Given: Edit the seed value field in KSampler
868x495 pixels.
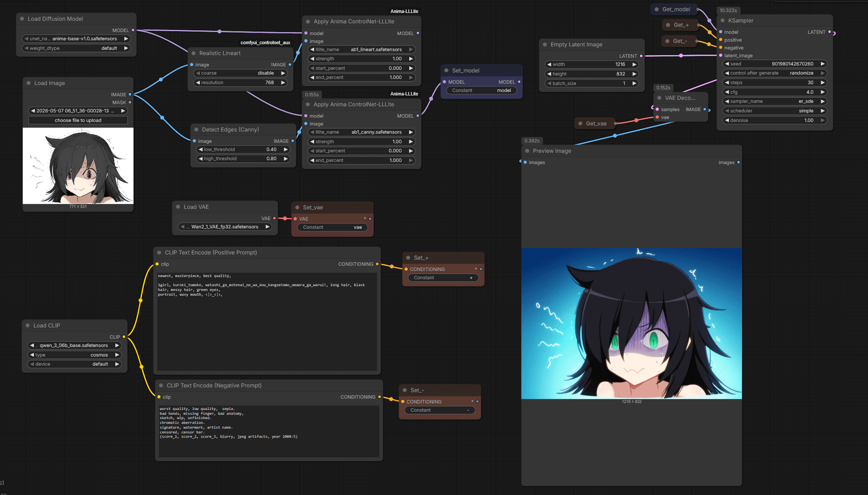Looking at the screenshot, I should (x=775, y=64).
